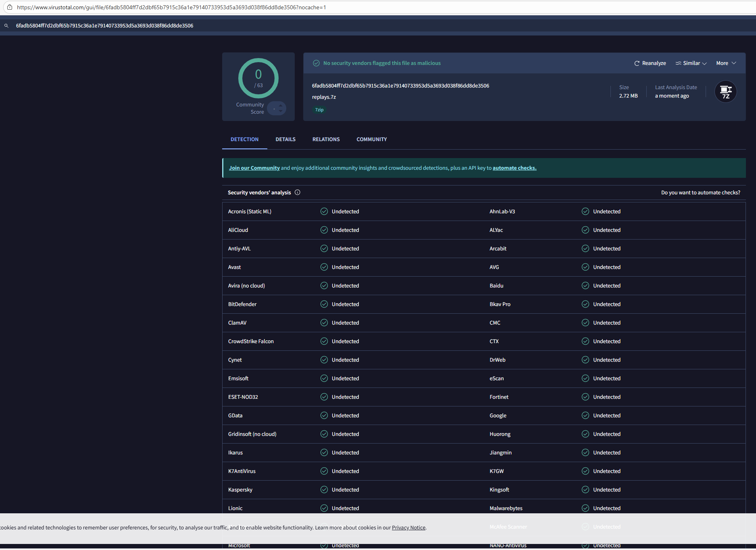Switch to the DETAILS tab
Image resolution: width=756 pixels, height=550 pixels.
point(285,139)
